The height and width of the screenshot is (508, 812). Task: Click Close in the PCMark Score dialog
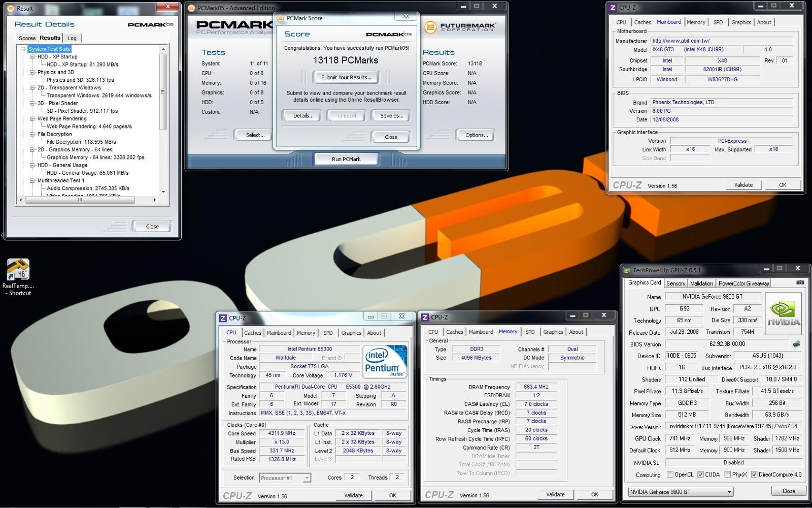(391, 137)
